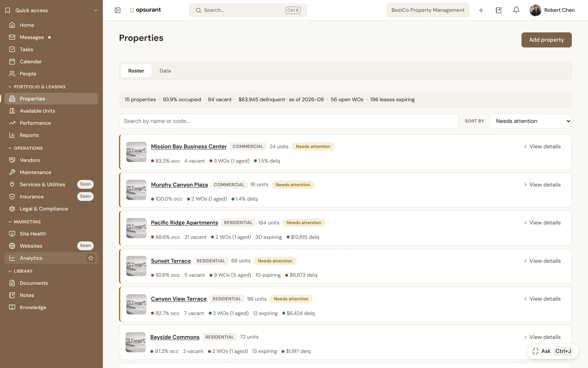Open the Documents file icon
Viewport: 588px width, 368px height.
pos(12,283)
